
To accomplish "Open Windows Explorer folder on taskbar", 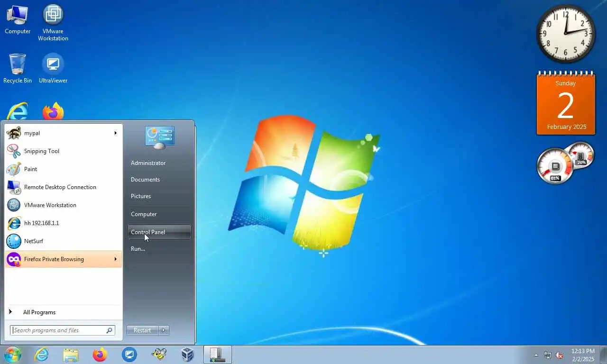I will pyautogui.click(x=71, y=355).
